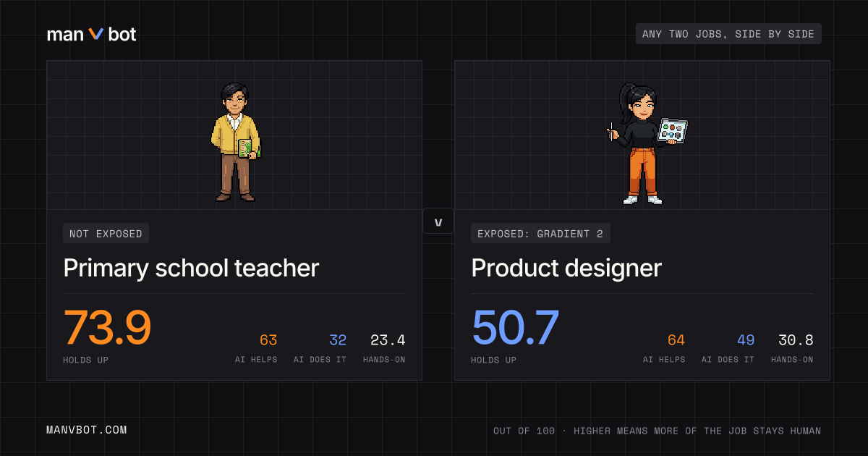The width and height of the screenshot is (868, 456).
Task: Click the teacher pixel-art character
Action: [236, 142]
